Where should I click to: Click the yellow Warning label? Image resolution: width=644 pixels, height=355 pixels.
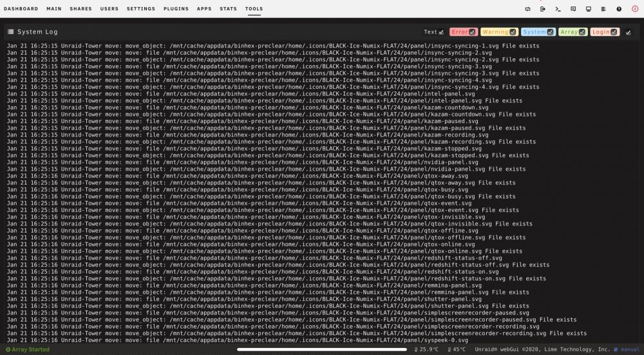click(x=495, y=32)
